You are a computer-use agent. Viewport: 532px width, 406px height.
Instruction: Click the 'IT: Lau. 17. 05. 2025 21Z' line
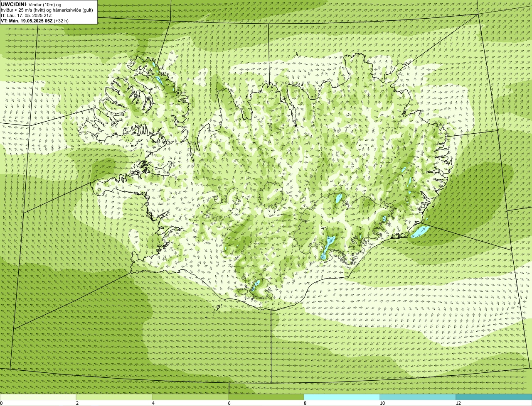pos(27,15)
